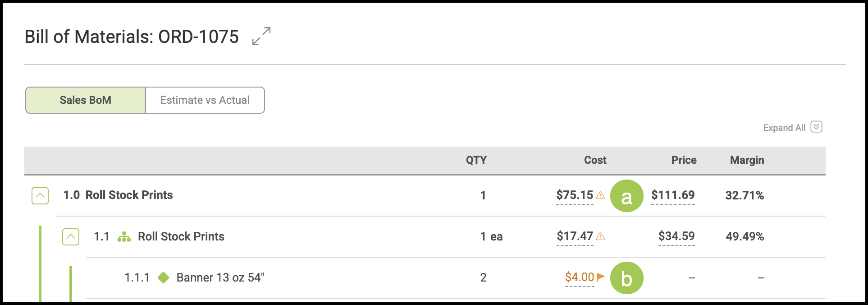Open the Estimate vs Actual tab
This screenshot has height=305, width=868.
tap(205, 100)
